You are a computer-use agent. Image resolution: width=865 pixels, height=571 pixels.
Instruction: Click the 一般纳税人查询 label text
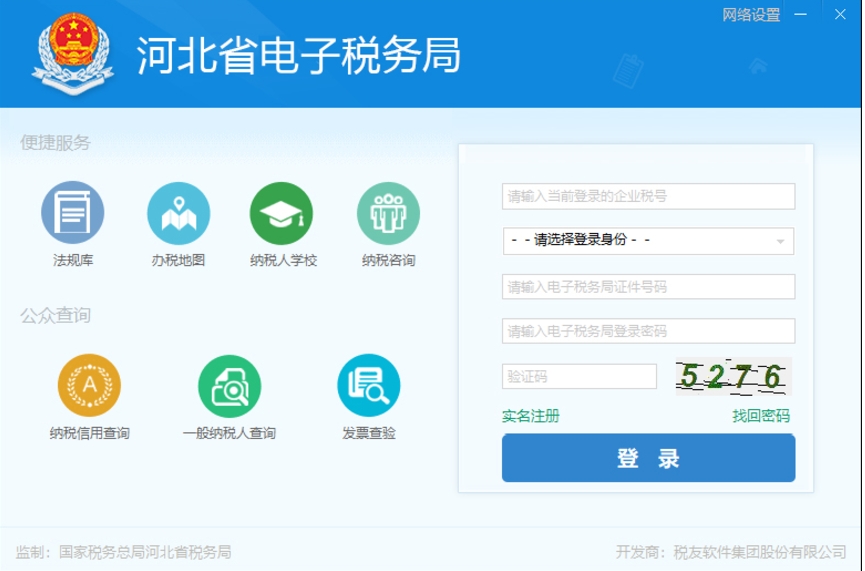click(x=229, y=433)
